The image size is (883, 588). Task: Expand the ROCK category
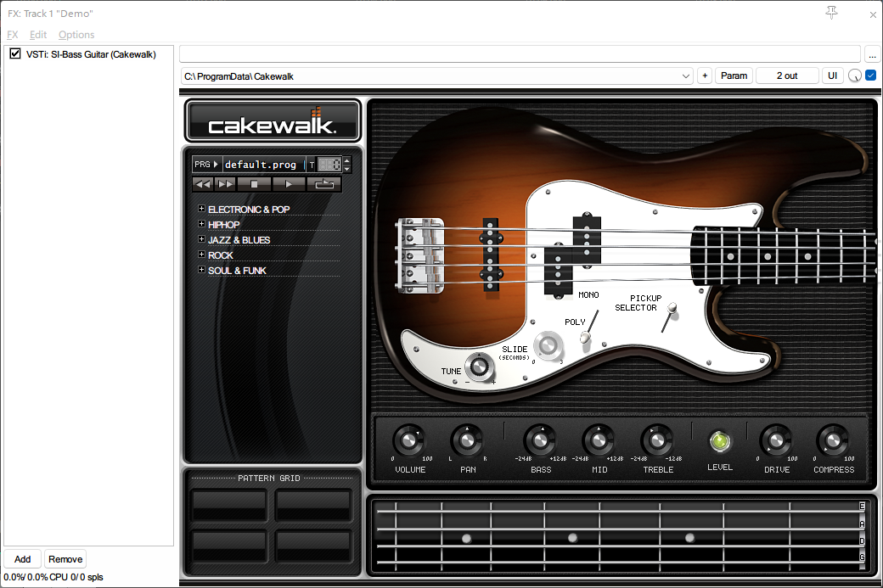tap(201, 255)
